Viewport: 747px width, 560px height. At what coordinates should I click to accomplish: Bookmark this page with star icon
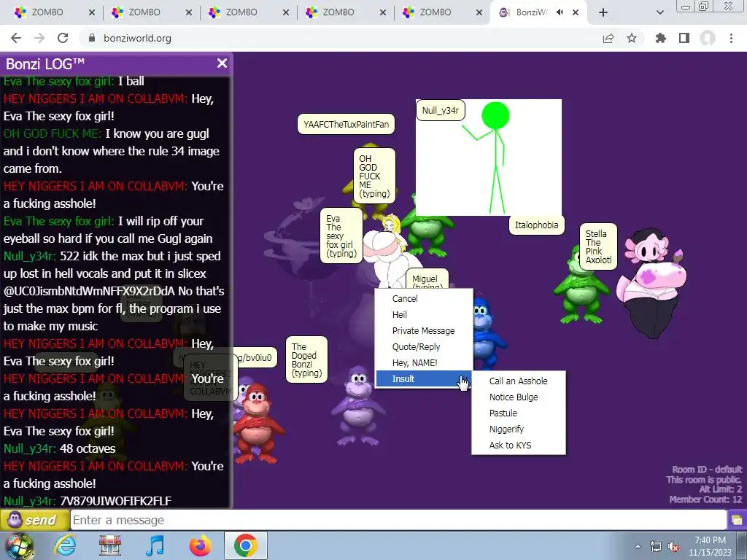(x=632, y=38)
